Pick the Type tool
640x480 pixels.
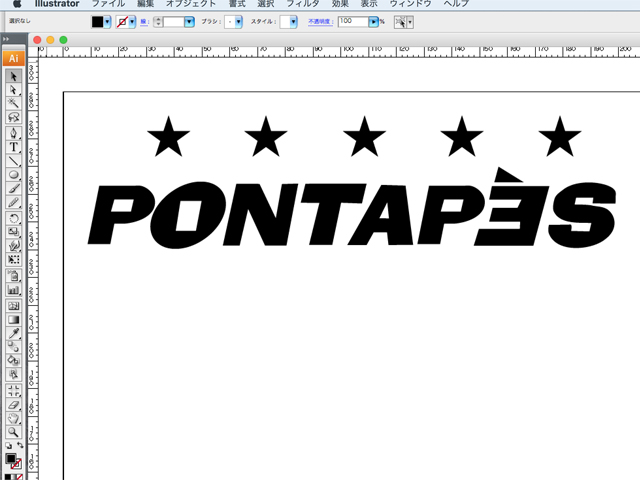pyautogui.click(x=13, y=147)
